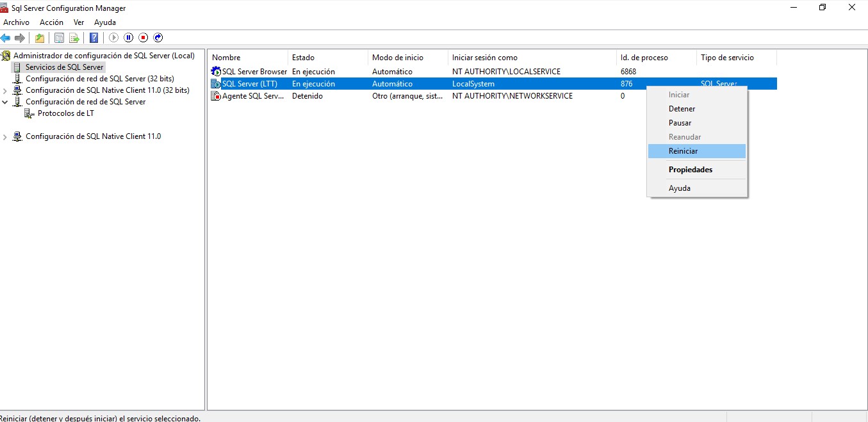Sort by the Tipo de servicio column header
Image resolution: width=868 pixels, height=422 pixels.
737,58
